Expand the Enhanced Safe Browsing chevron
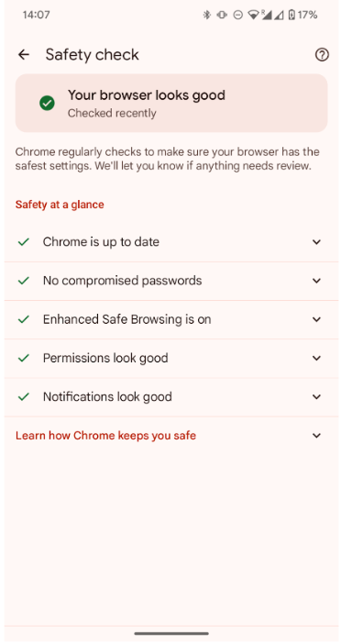The image size is (341, 644). (x=316, y=319)
